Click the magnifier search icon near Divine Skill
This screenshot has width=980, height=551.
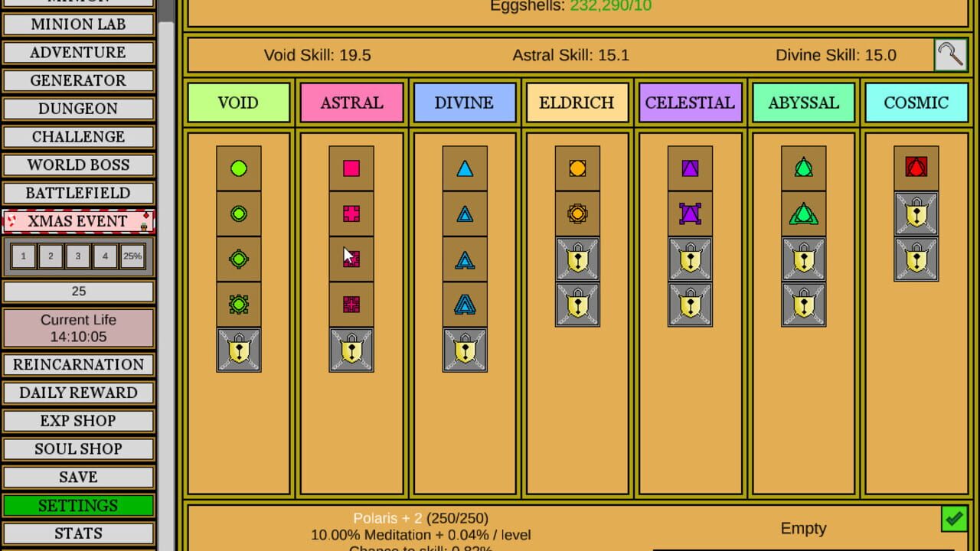point(951,55)
